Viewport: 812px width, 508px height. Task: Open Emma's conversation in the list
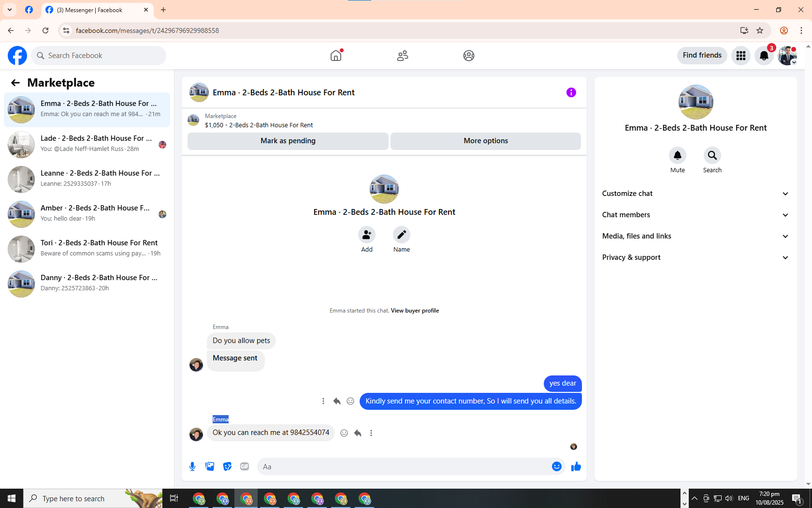click(x=87, y=110)
